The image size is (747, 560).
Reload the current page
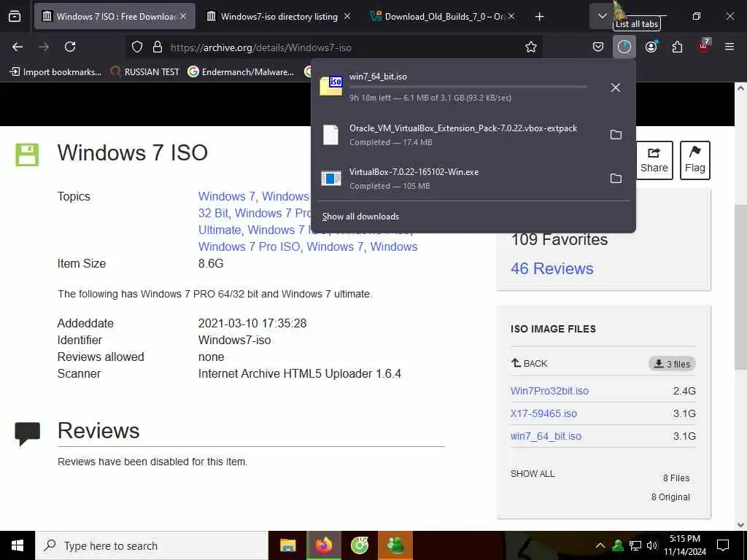click(x=70, y=47)
